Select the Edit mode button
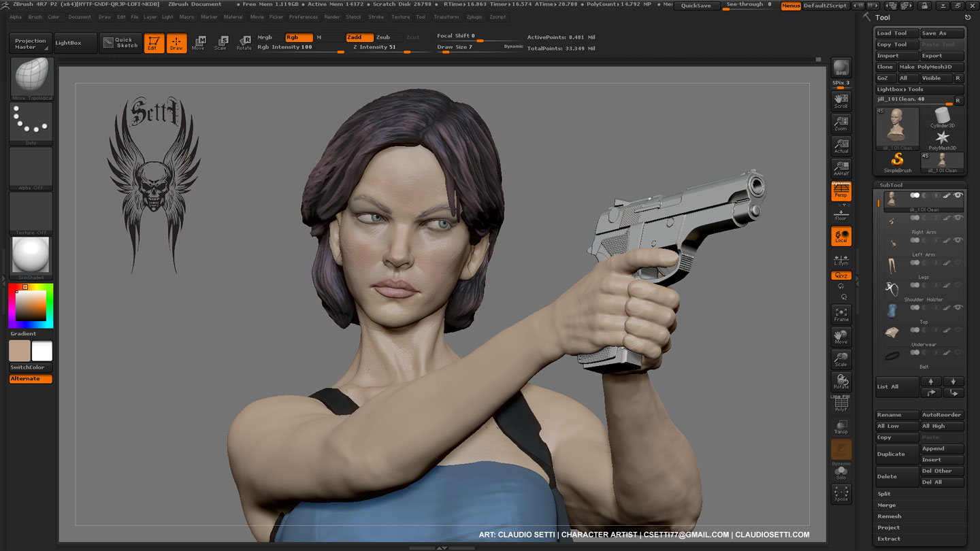The width and height of the screenshot is (980, 551). [154, 43]
